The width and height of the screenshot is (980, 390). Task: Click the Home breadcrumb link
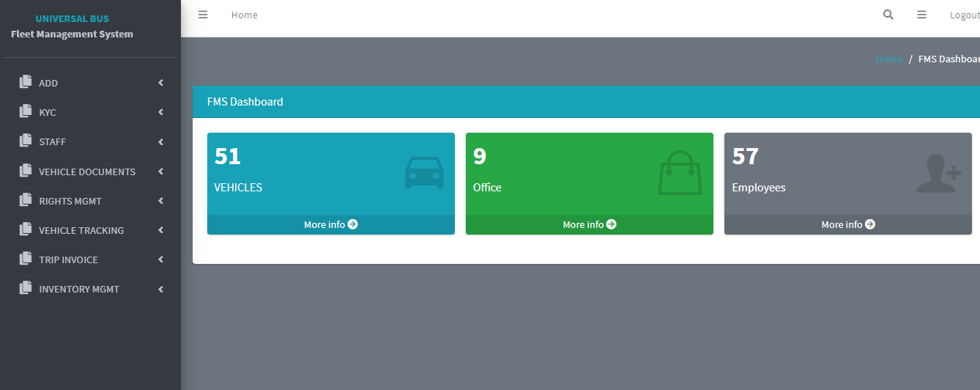pyautogui.click(x=889, y=59)
